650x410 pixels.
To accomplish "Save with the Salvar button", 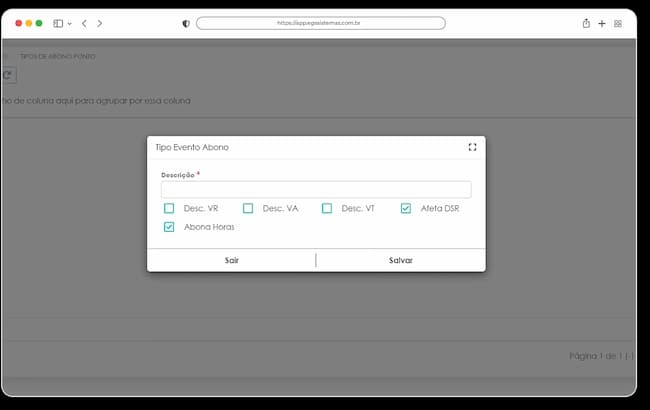I will pyautogui.click(x=400, y=260).
